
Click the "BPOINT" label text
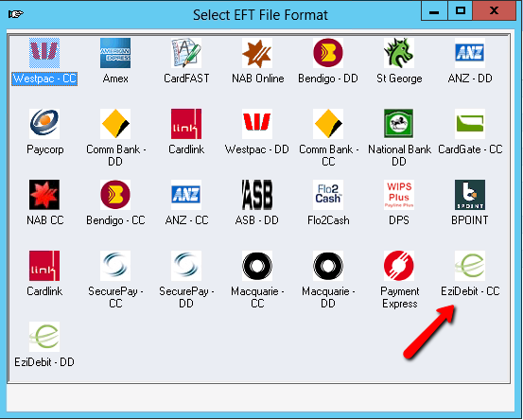(x=470, y=220)
